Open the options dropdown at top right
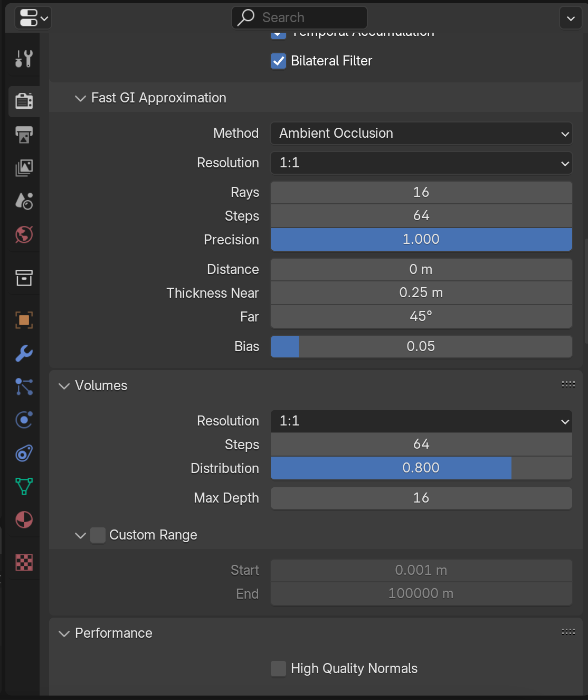 pos(571,18)
